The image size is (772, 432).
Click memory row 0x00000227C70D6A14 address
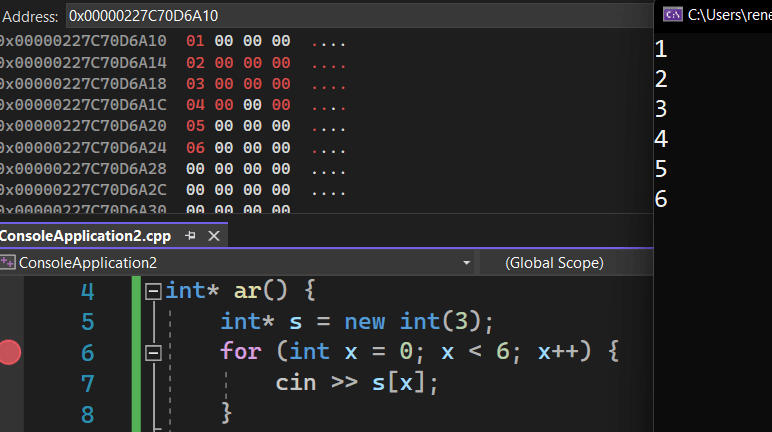83,63
